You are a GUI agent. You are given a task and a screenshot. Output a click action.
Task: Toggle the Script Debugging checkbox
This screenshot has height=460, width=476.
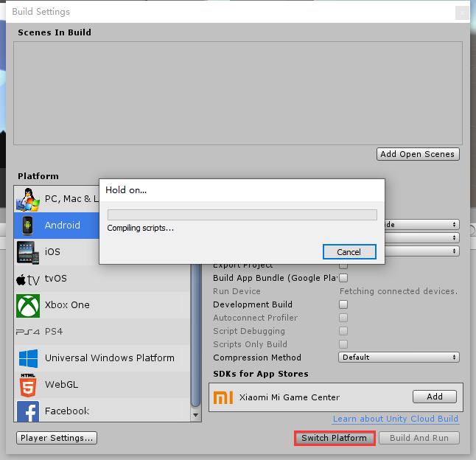point(343,331)
